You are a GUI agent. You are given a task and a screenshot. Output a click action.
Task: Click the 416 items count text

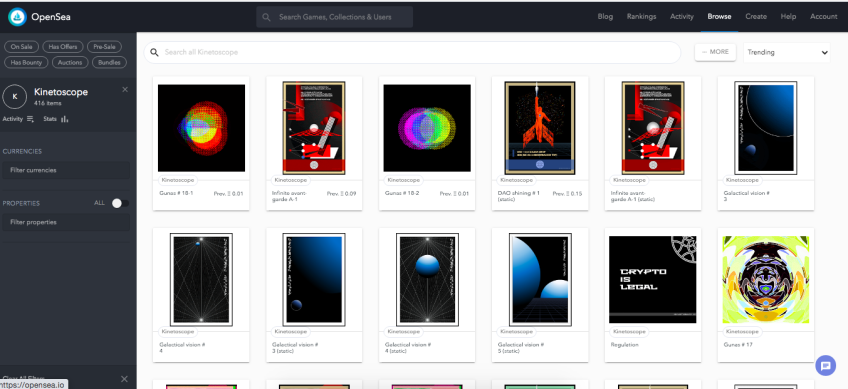(x=48, y=103)
